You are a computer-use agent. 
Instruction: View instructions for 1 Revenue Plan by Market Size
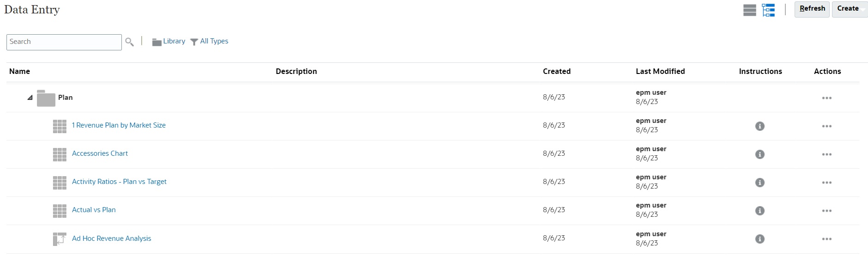(760, 126)
